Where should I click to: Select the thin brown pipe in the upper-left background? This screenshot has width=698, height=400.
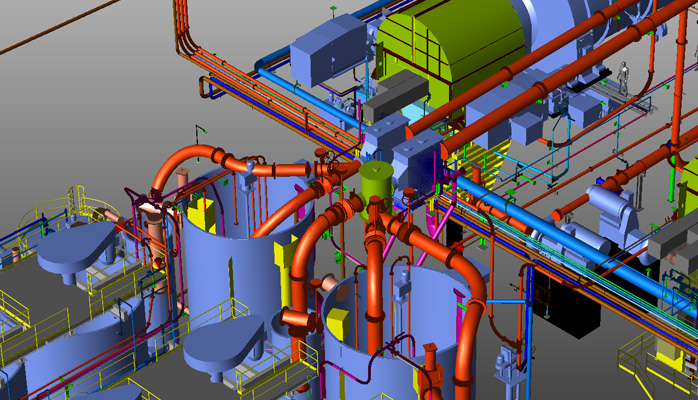pyautogui.click(x=58, y=27)
